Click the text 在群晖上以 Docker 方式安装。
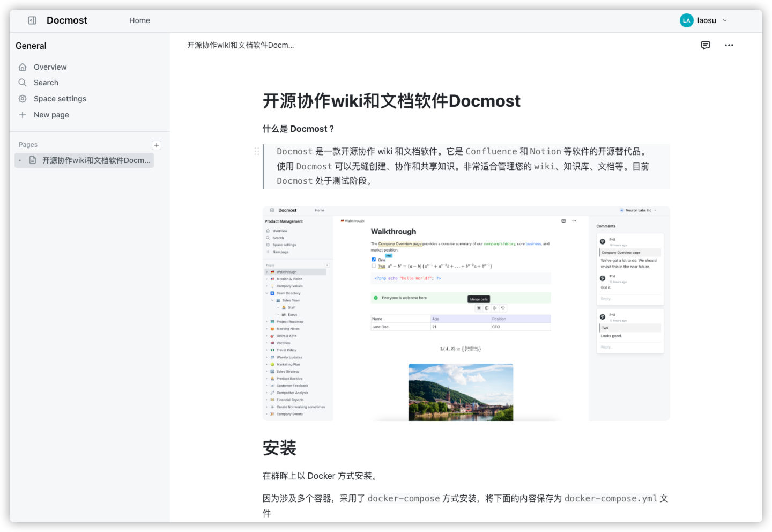 click(x=321, y=476)
